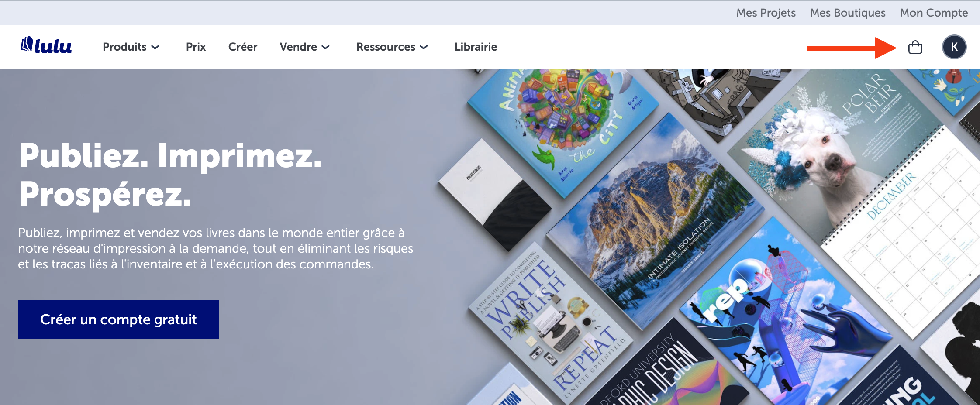Click the Lulu logo
The width and height of the screenshot is (980, 405).
(x=46, y=45)
